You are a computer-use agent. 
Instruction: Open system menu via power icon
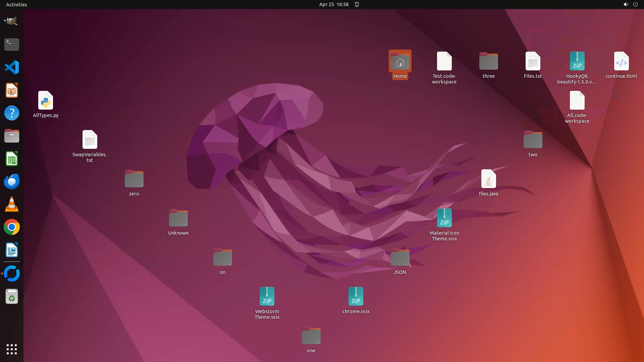635,4
